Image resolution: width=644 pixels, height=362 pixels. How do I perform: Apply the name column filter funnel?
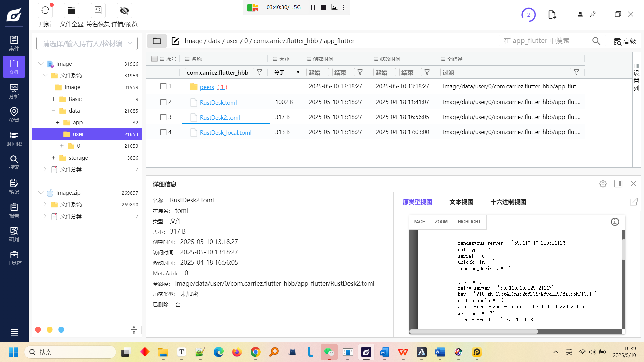point(259,72)
